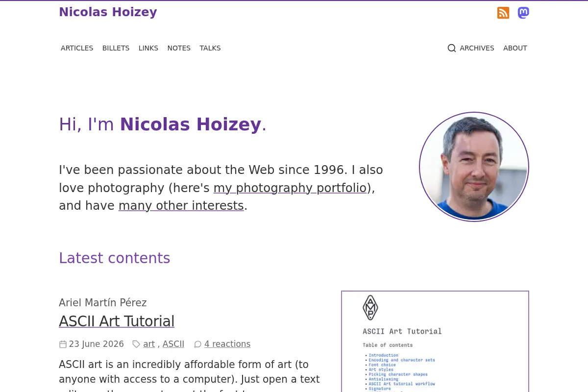
Task: Open the Mastodon profile icon
Action: click(x=523, y=13)
